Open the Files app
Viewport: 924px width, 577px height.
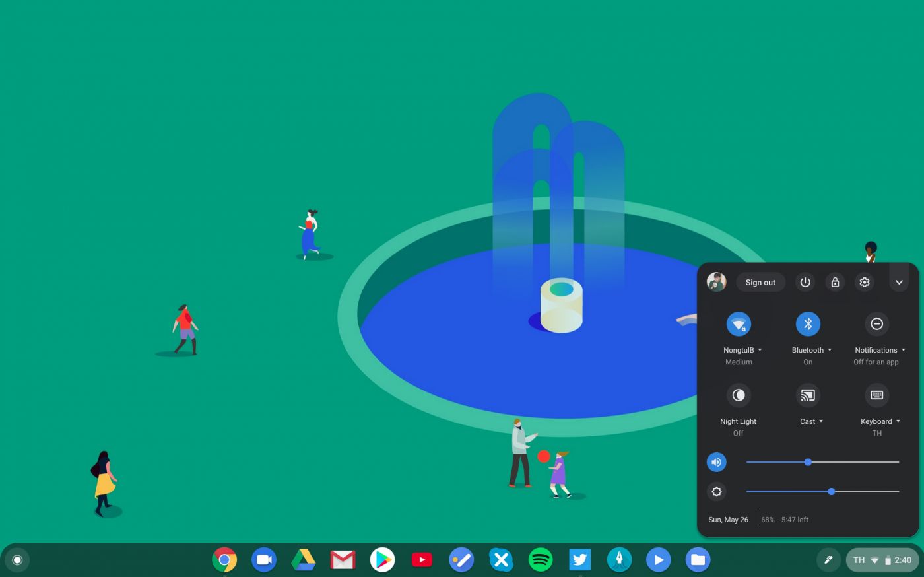[698, 560]
